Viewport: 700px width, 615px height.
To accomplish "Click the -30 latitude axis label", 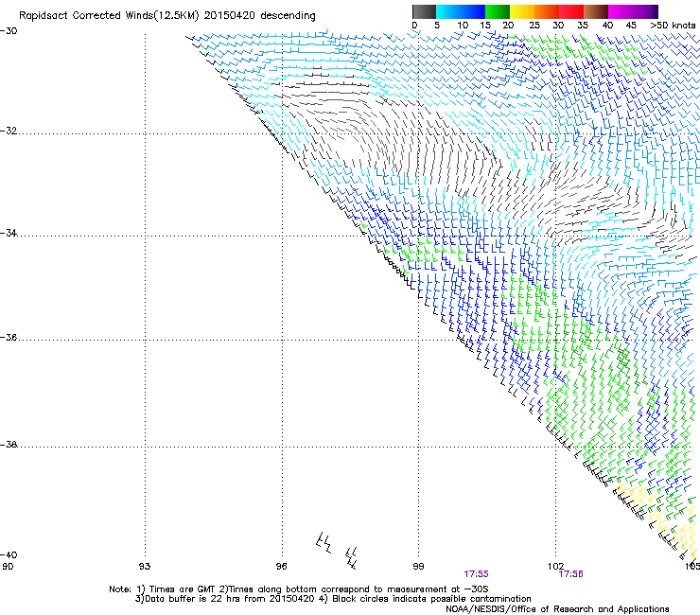I will [x=9, y=31].
